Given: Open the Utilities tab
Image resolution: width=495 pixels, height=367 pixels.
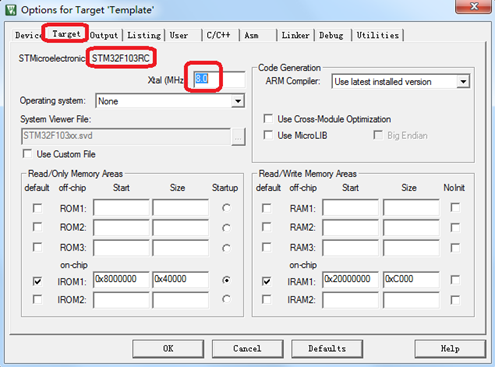Looking at the screenshot, I should (x=378, y=35).
